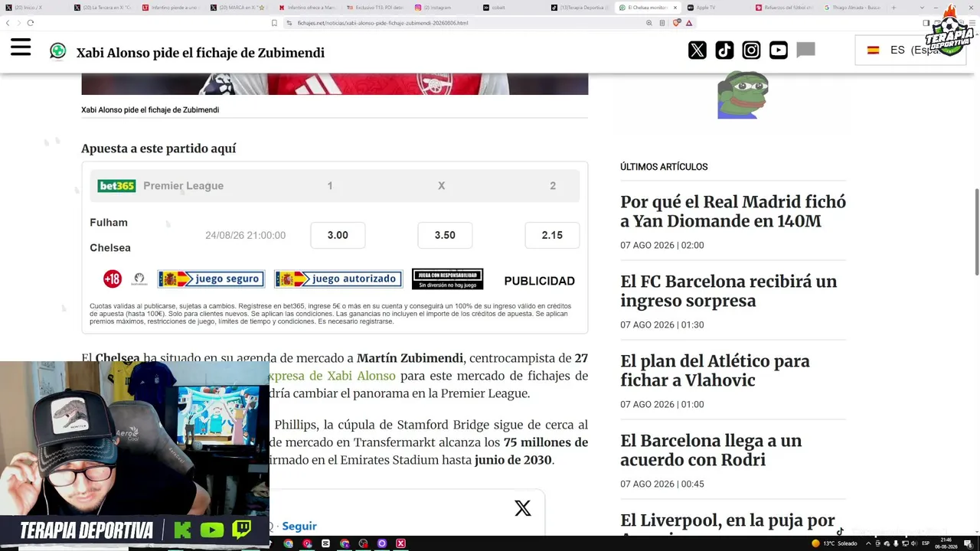Open article 'El plan del Atlético para fichar a Vlahovic'
The height and width of the screenshot is (551, 980).
[x=715, y=370]
